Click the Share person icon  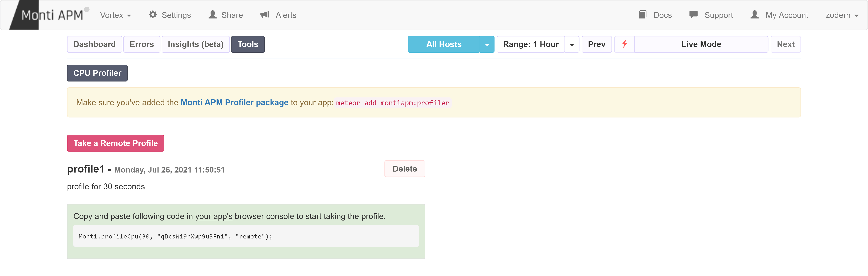[x=213, y=15]
